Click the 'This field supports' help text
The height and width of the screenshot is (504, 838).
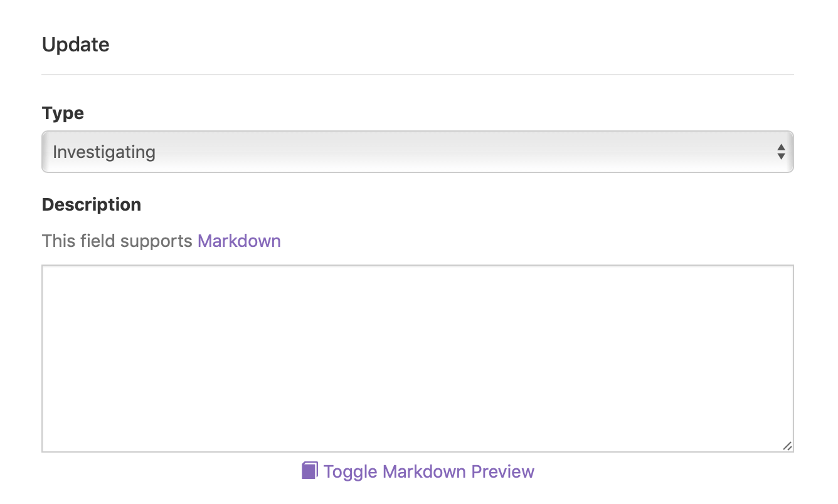117,241
